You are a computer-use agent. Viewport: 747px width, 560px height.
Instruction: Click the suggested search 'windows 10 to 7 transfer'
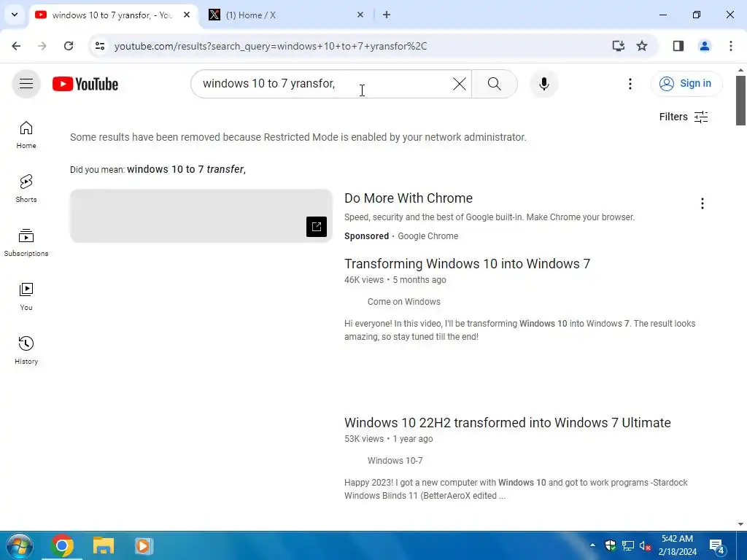coord(186,169)
